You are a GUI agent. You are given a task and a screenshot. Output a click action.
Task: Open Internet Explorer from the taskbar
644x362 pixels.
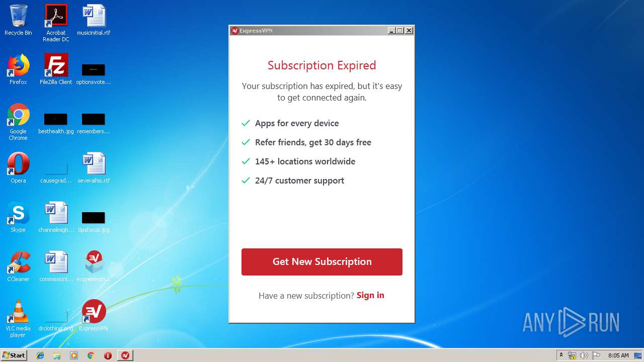40,355
